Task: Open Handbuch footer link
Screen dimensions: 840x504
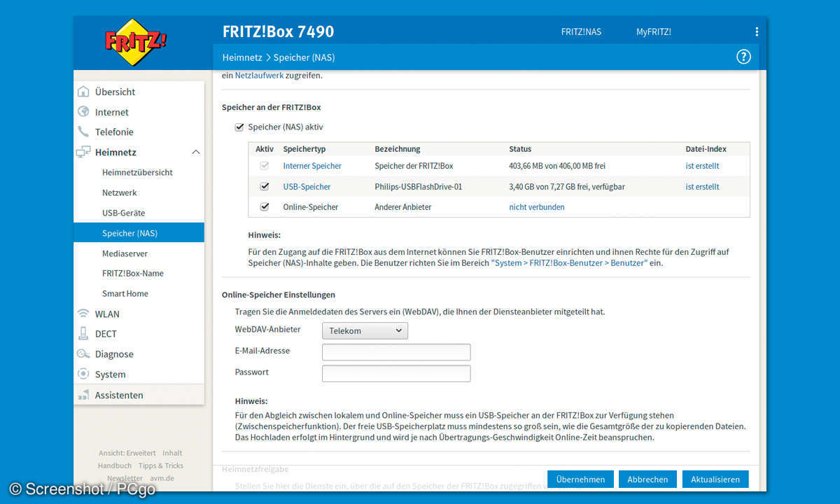Action: click(x=115, y=465)
